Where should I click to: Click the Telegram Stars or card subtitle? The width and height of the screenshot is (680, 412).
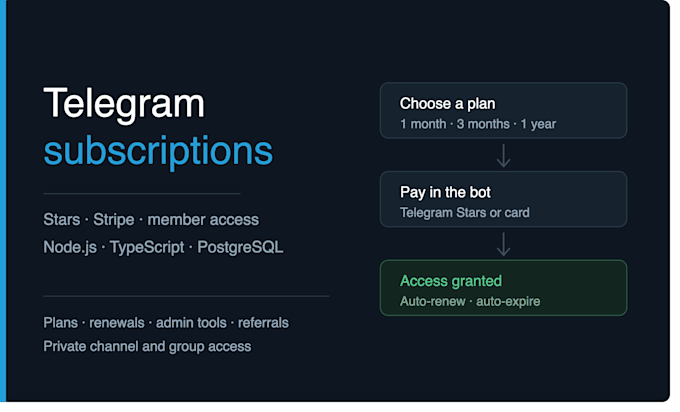coord(464,213)
